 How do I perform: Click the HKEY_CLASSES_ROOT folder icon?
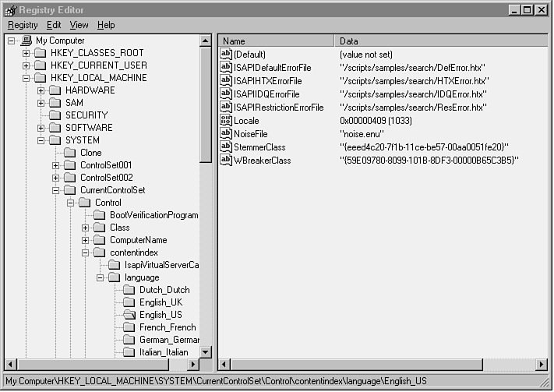pos(41,53)
